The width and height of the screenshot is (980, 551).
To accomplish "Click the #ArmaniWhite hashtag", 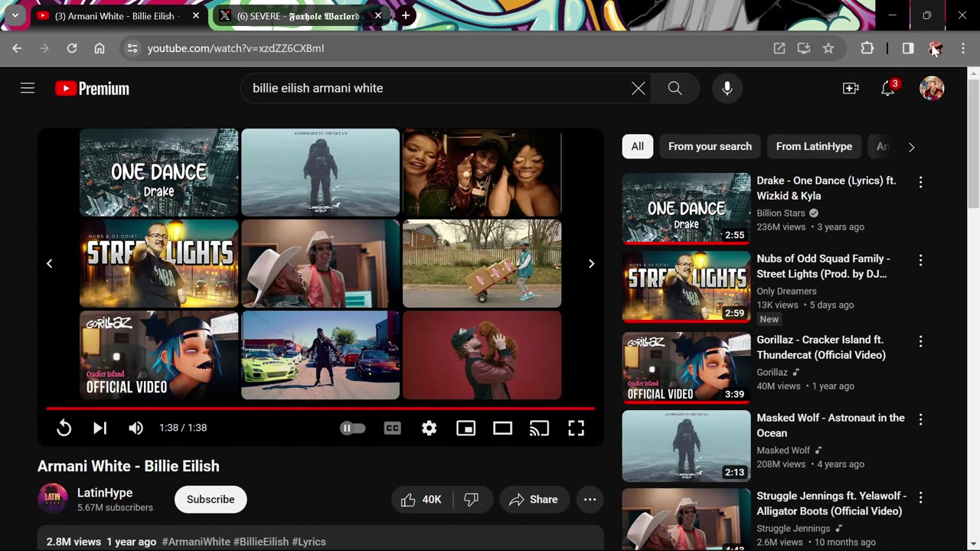I will click(196, 542).
